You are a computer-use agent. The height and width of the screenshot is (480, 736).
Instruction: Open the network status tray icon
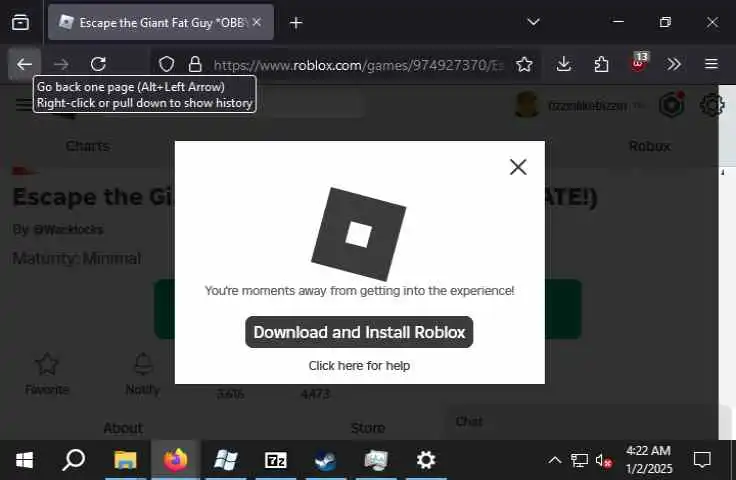[579, 460]
